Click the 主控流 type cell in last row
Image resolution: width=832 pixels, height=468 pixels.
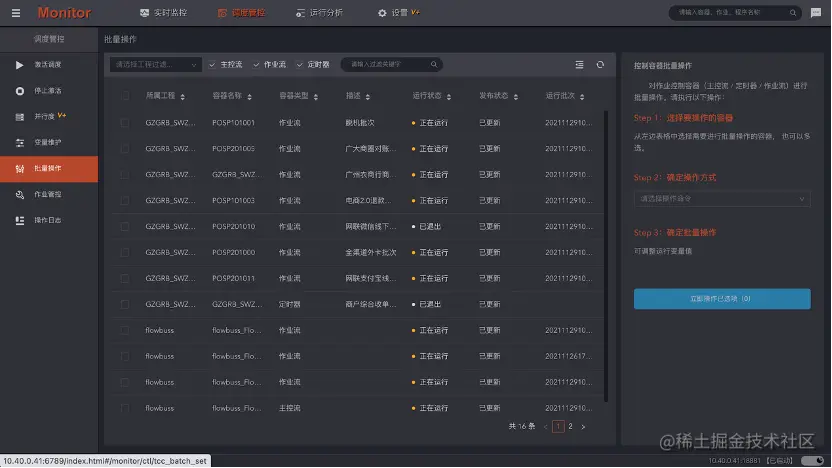pos(290,409)
